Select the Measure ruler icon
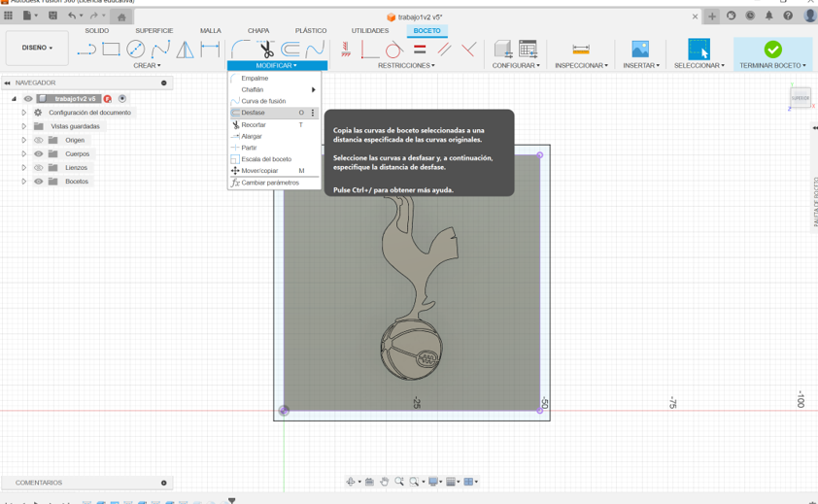 pos(581,50)
